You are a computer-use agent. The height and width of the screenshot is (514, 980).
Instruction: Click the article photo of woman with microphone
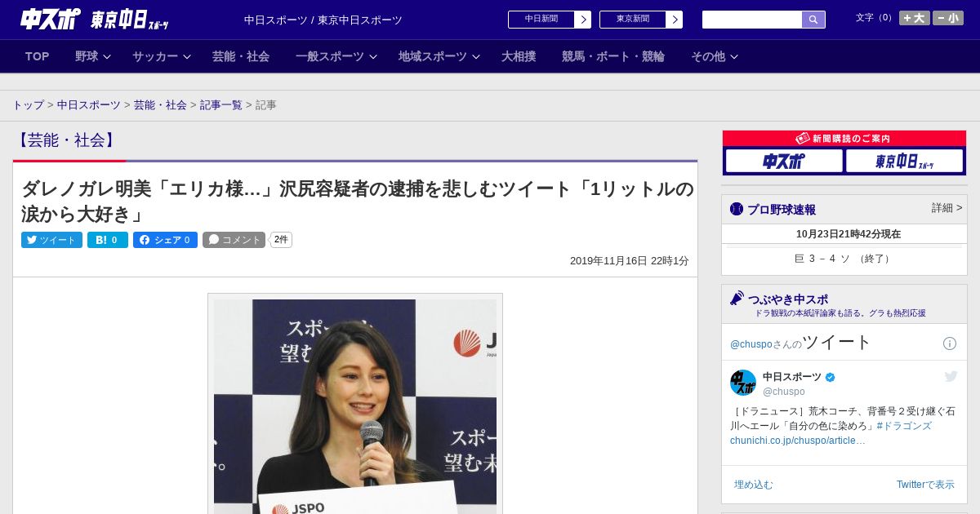(x=355, y=406)
